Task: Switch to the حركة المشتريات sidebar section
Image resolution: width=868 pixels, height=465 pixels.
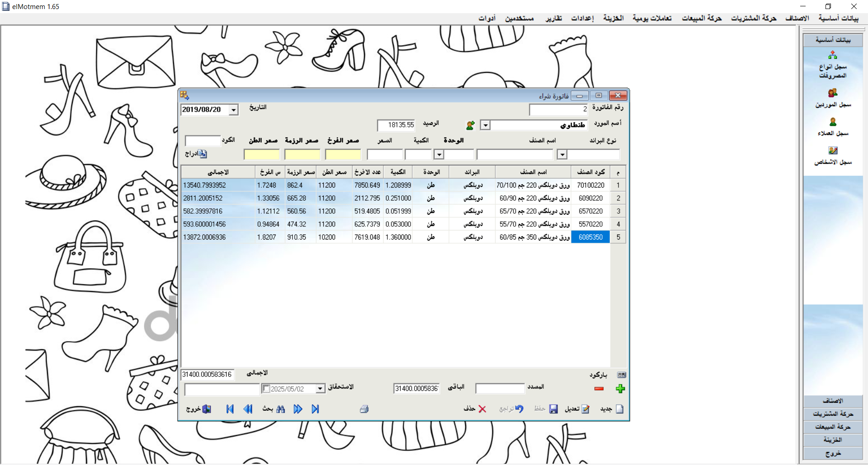Action: tap(833, 413)
